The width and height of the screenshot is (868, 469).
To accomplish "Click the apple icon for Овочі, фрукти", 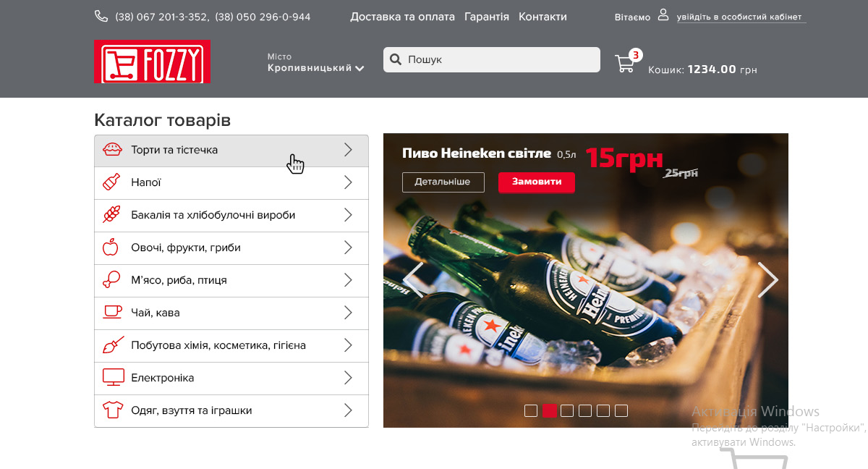I will pyautogui.click(x=110, y=248).
